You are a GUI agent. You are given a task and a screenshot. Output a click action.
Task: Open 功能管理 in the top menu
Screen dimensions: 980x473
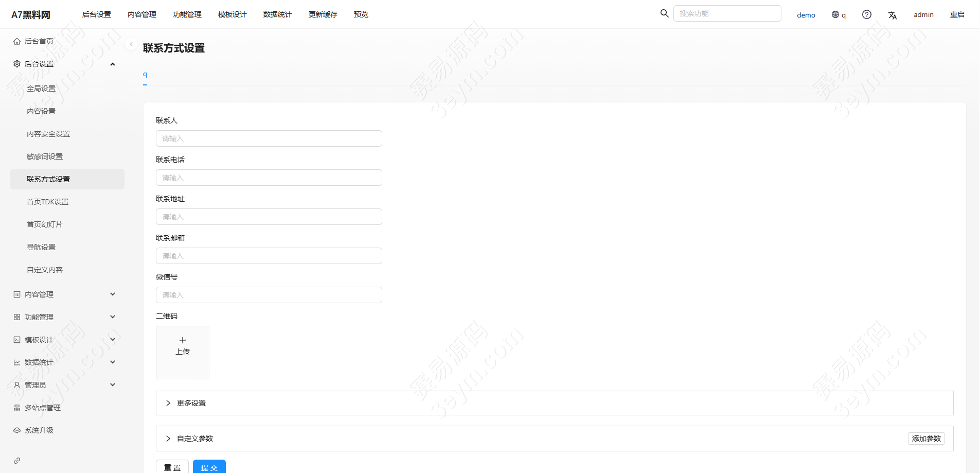(x=187, y=14)
